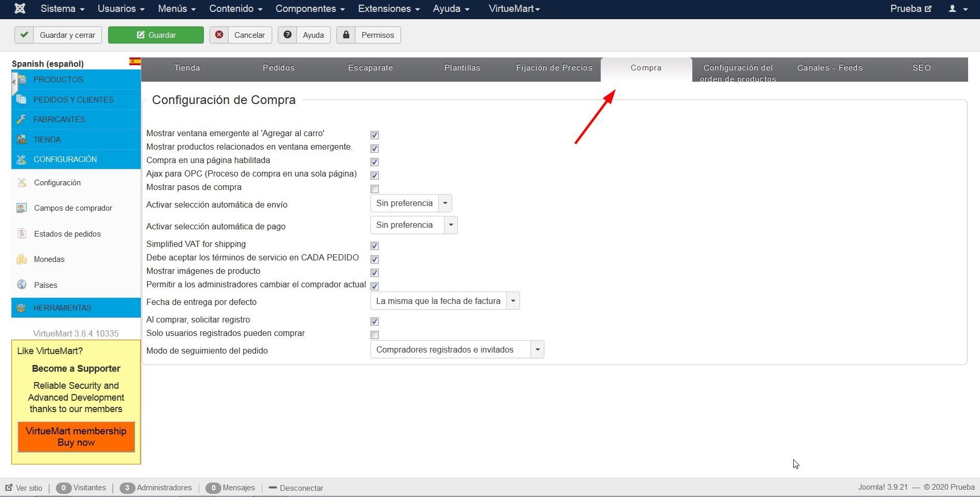Toggle 'Al comprar, solicitar registro' checkbox
The width and height of the screenshot is (980, 497).
pos(375,321)
